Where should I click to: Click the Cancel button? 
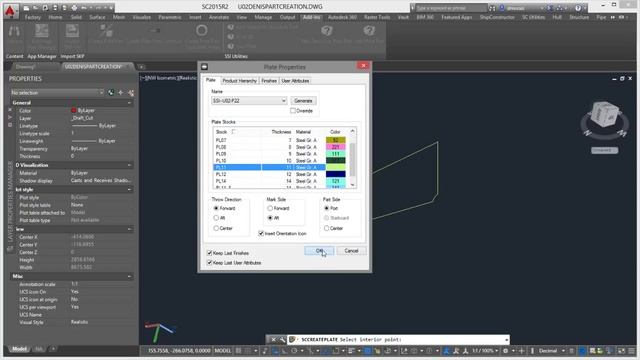(x=351, y=251)
